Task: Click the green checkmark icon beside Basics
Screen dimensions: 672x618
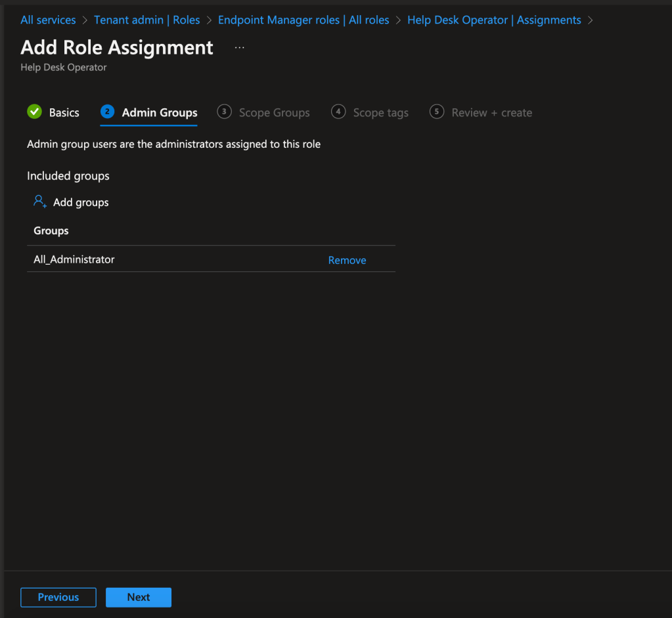Action: [x=34, y=112]
